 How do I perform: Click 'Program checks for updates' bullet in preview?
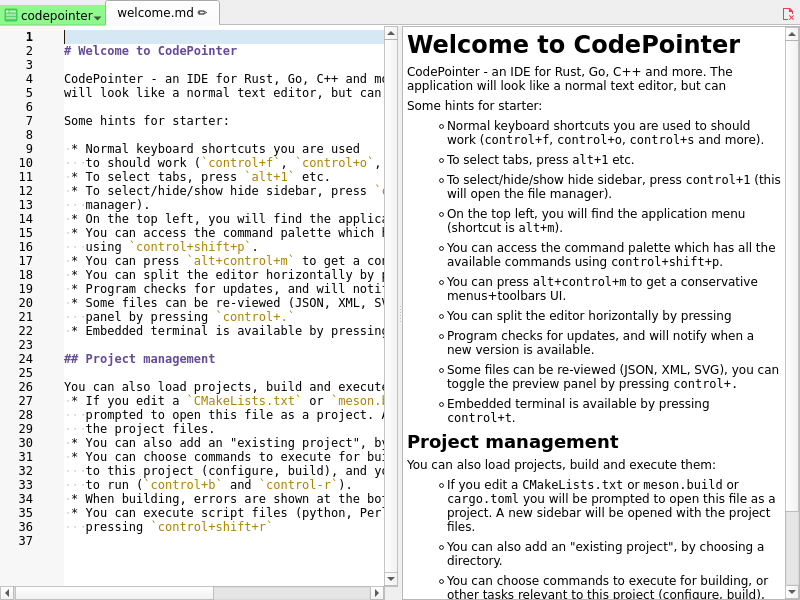point(600,342)
